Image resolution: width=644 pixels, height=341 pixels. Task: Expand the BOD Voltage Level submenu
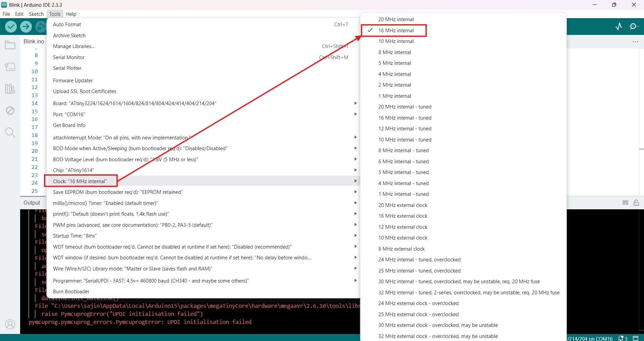(x=203, y=160)
